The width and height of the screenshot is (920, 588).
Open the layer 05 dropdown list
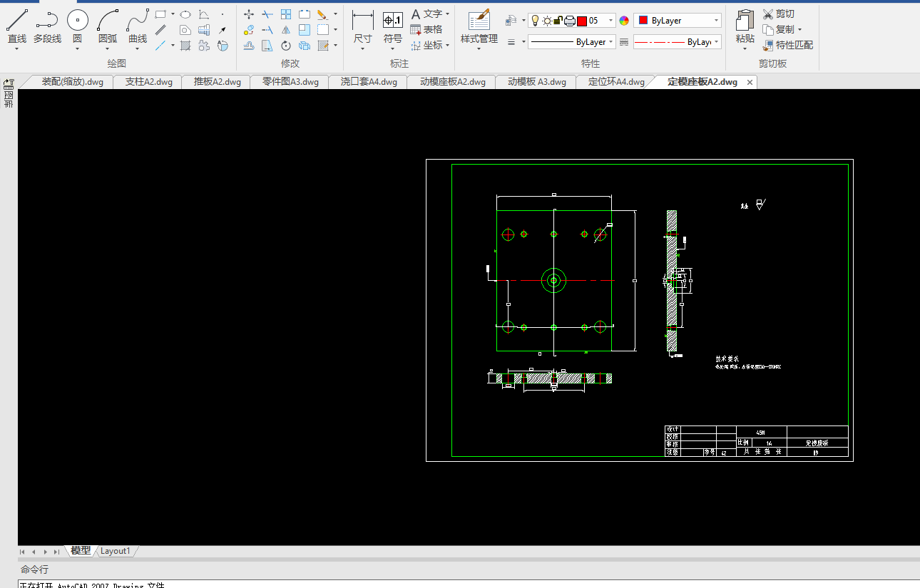[610, 21]
